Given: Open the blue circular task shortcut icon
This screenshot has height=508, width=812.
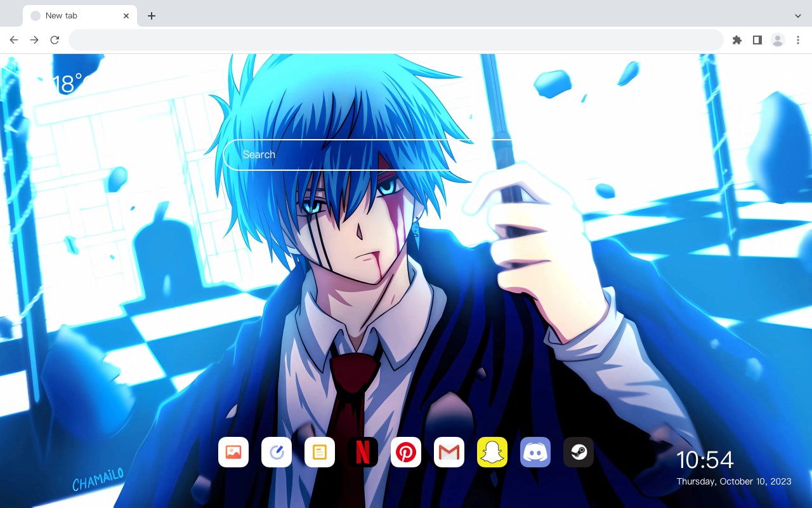Looking at the screenshot, I should [x=277, y=452].
